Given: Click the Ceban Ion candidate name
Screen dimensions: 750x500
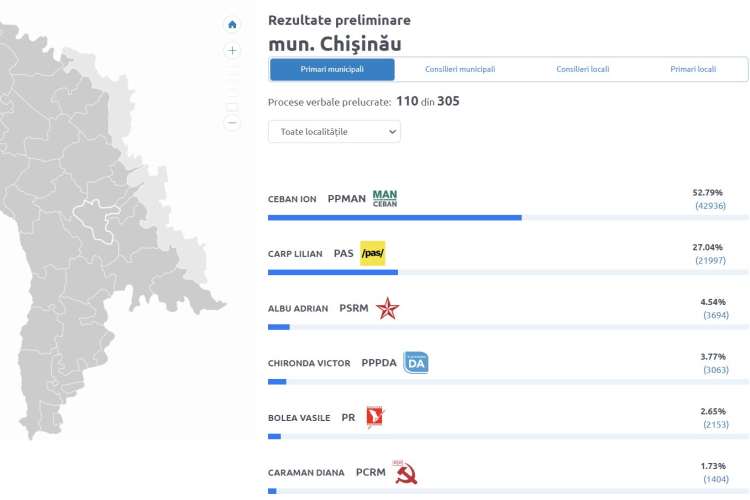Looking at the screenshot, I should [x=292, y=199].
